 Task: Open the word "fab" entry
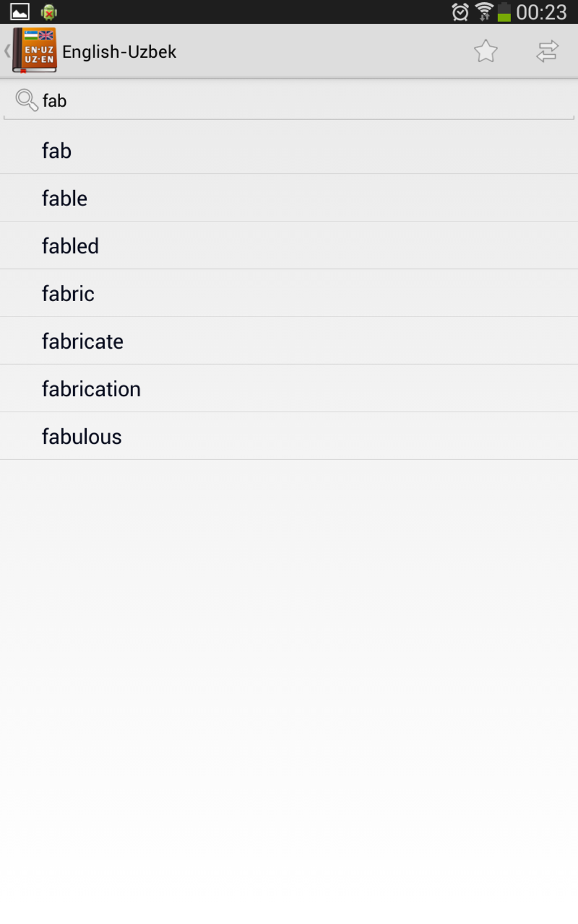tap(57, 151)
